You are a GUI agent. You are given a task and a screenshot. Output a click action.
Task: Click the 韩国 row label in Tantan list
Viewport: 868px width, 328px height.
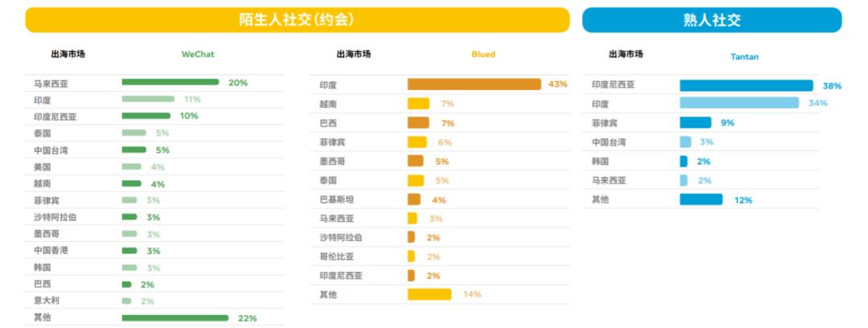coord(601,161)
